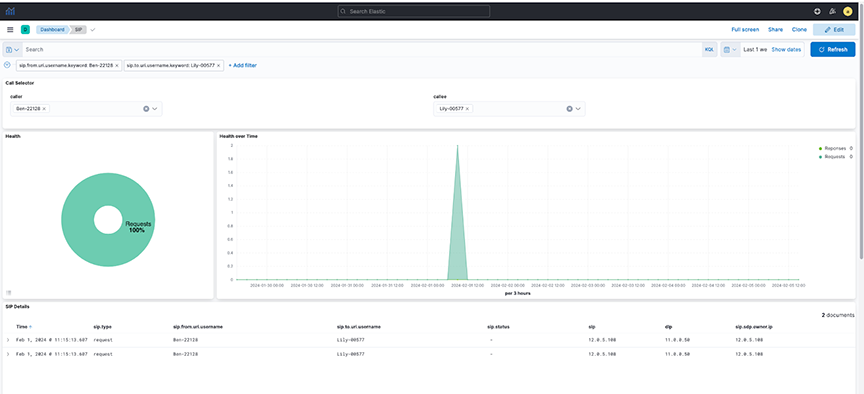This screenshot has width=864, height=394.
Task: Click Ben-22128 in the first table row
Action: [x=185, y=339]
